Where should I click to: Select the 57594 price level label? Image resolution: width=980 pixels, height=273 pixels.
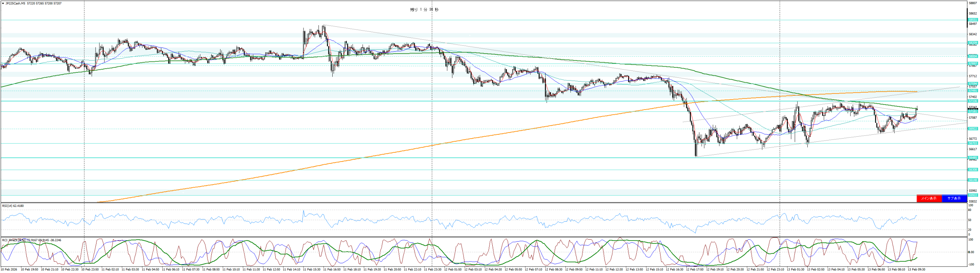pyautogui.click(x=972, y=83)
